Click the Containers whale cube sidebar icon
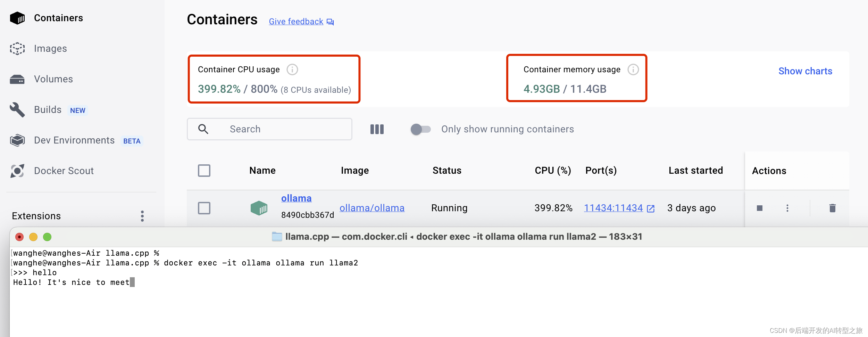The height and width of the screenshot is (337, 868). tap(17, 18)
